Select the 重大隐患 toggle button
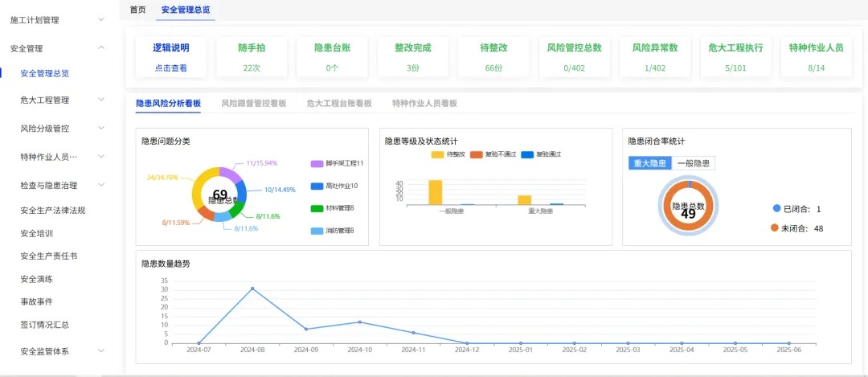This screenshot has height=377, width=868. click(649, 163)
